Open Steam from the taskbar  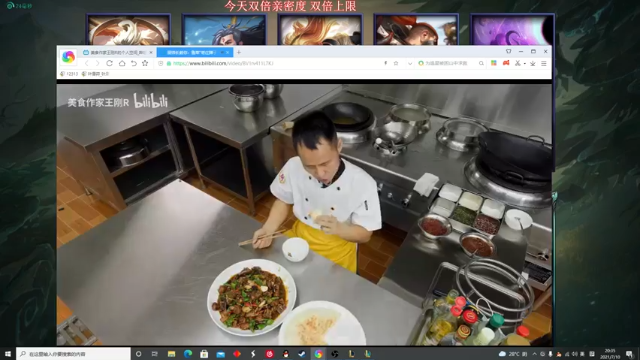point(302,354)
